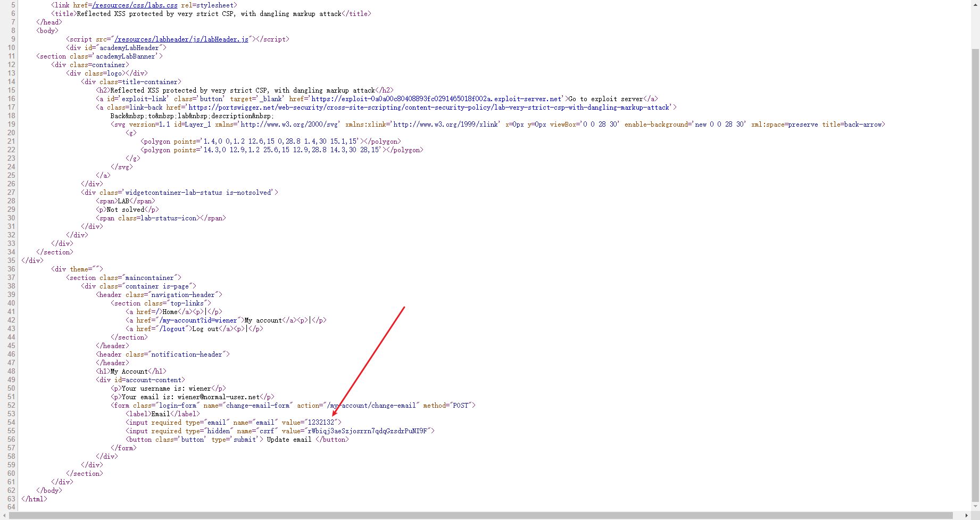Click the opening body tag on line 8
Screen dimensions: 980x520
47,31
